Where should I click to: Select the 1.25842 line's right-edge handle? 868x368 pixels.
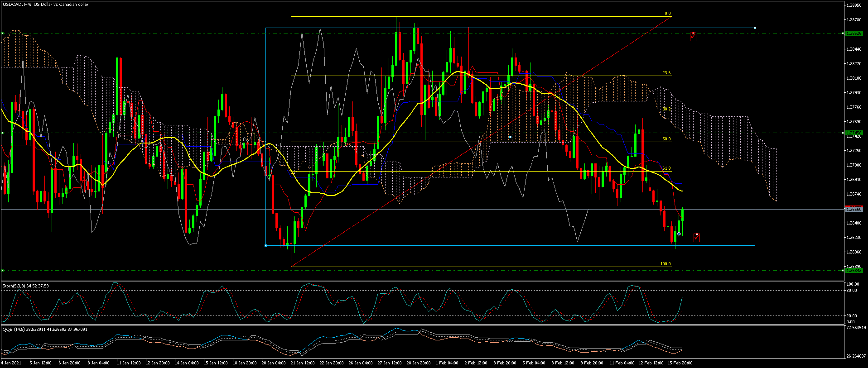(843, 270)
